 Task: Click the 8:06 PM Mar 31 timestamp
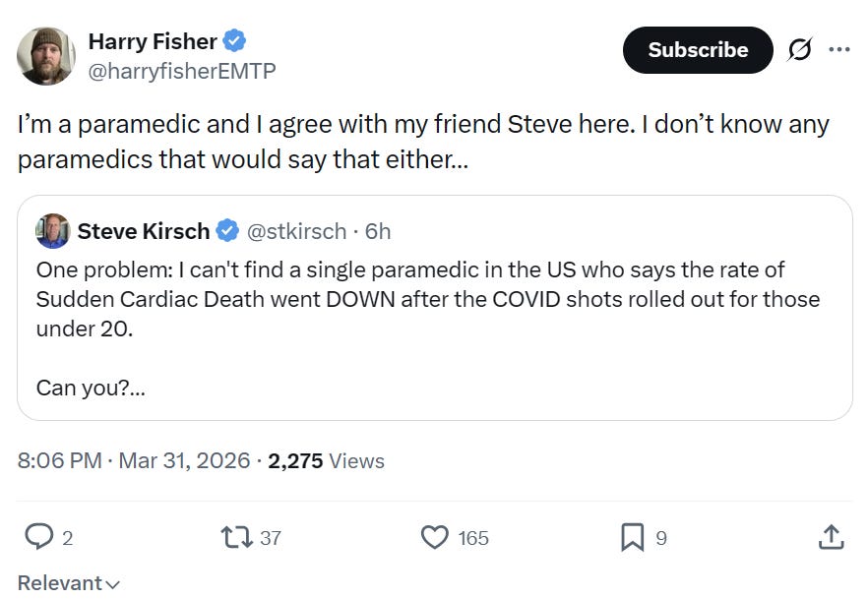[x=134, y=460]
